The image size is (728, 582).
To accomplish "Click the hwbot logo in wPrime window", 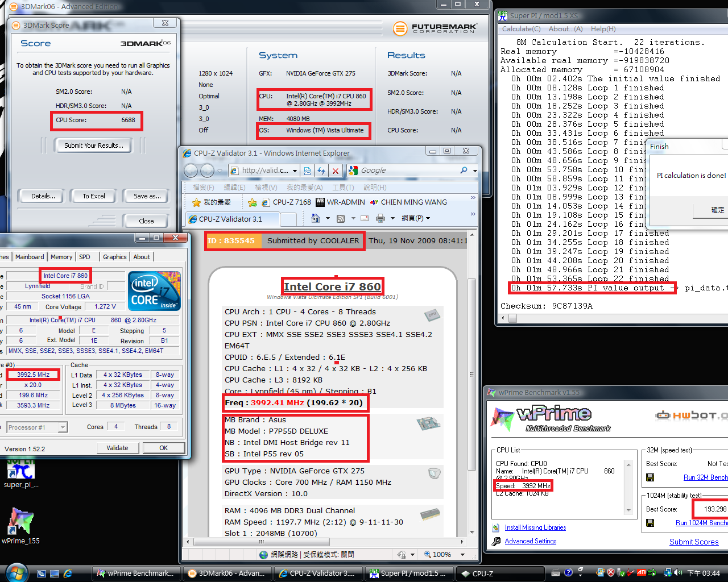I will click(692, 415).
